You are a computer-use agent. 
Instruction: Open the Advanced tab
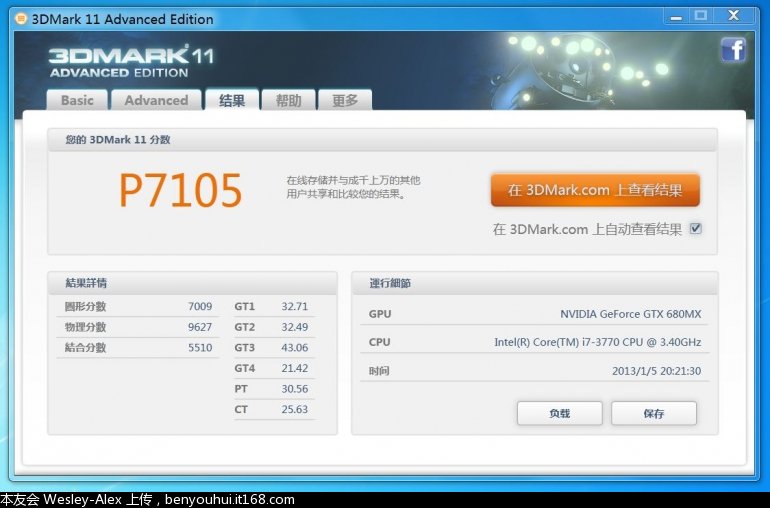click(x=156, y=100)
